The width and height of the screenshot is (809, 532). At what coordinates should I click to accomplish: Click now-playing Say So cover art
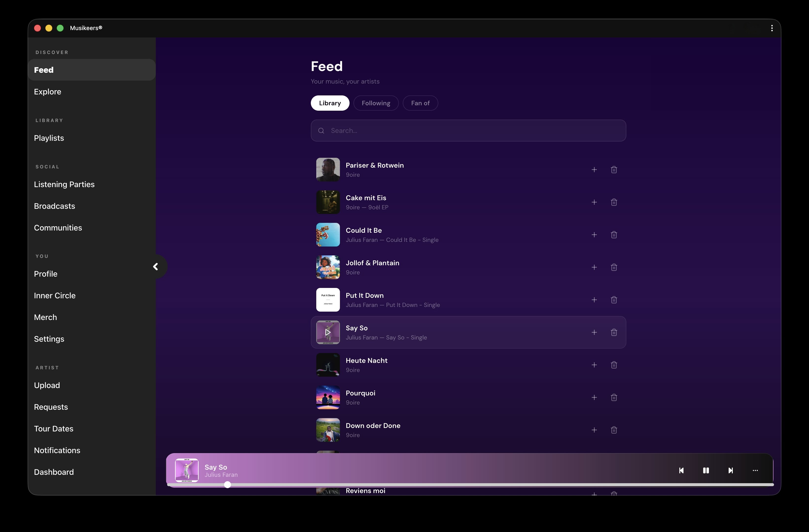click(187, 470)
